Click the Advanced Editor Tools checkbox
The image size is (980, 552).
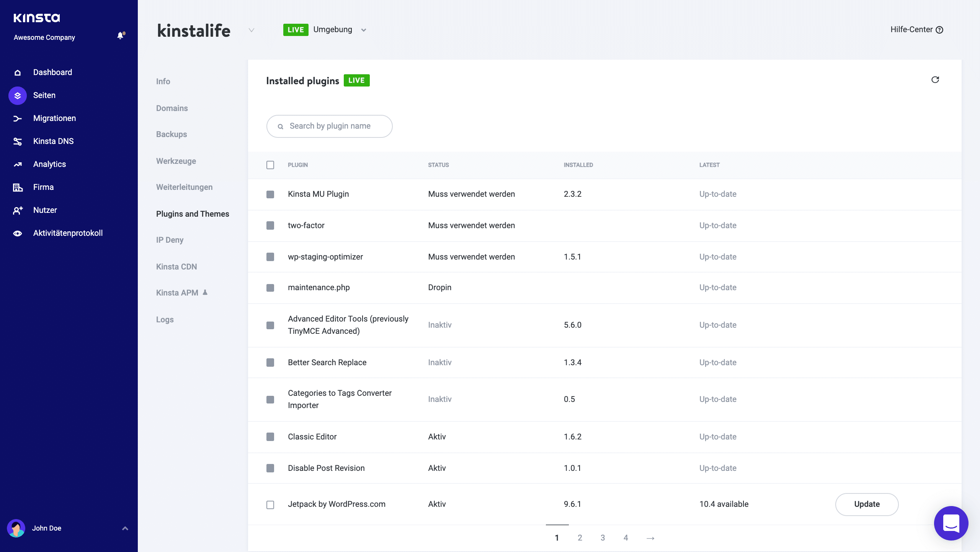click(x=270, y=325)
